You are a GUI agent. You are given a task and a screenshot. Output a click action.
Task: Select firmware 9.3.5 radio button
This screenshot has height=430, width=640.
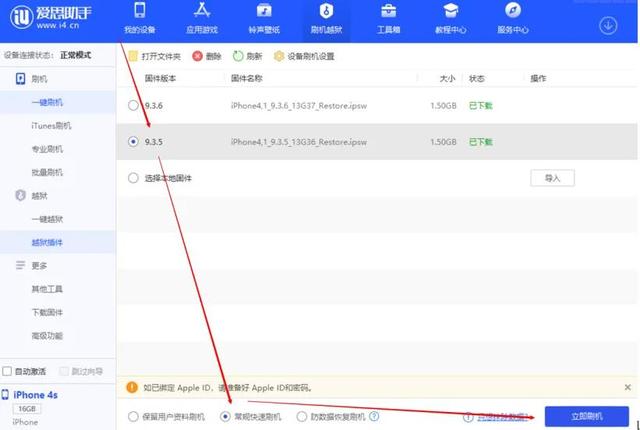coord(133,142)
